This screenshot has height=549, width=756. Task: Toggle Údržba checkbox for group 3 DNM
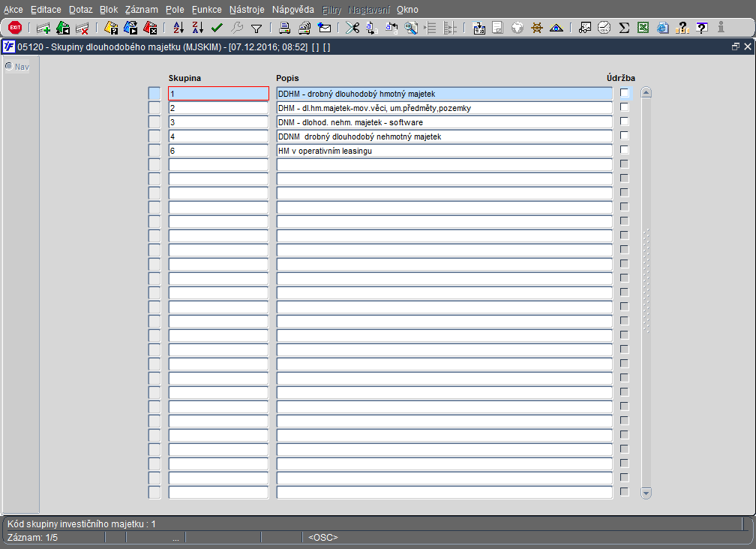tap(624, 121)
